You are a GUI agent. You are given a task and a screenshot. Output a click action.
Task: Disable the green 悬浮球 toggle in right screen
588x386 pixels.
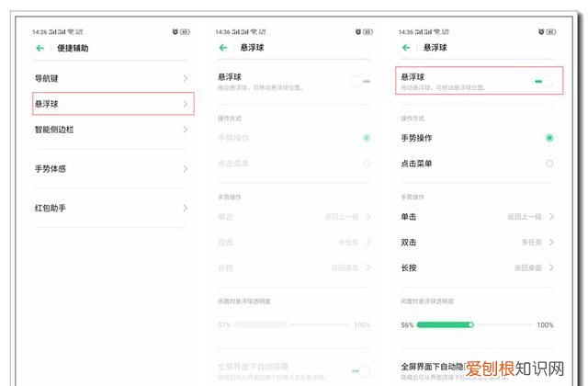(543, 82)
